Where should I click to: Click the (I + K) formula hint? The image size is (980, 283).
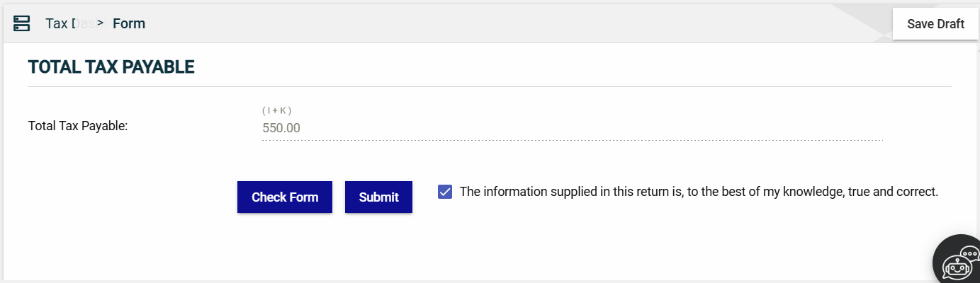[x=277, y=110]
